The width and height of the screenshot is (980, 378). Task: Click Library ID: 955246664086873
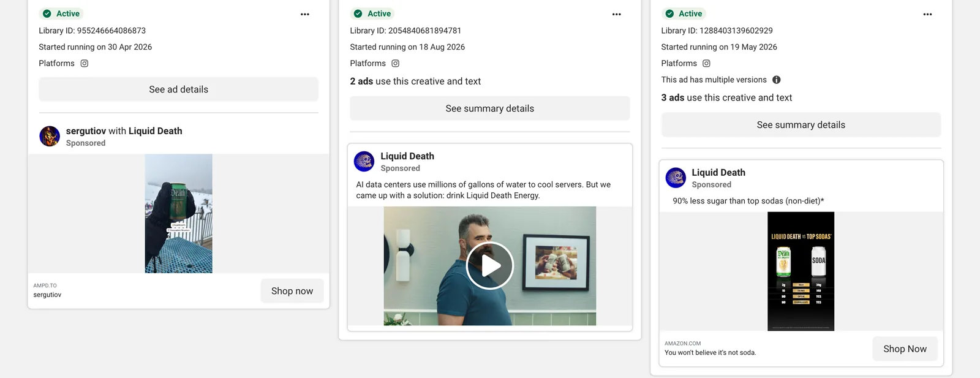pos(92,31)
